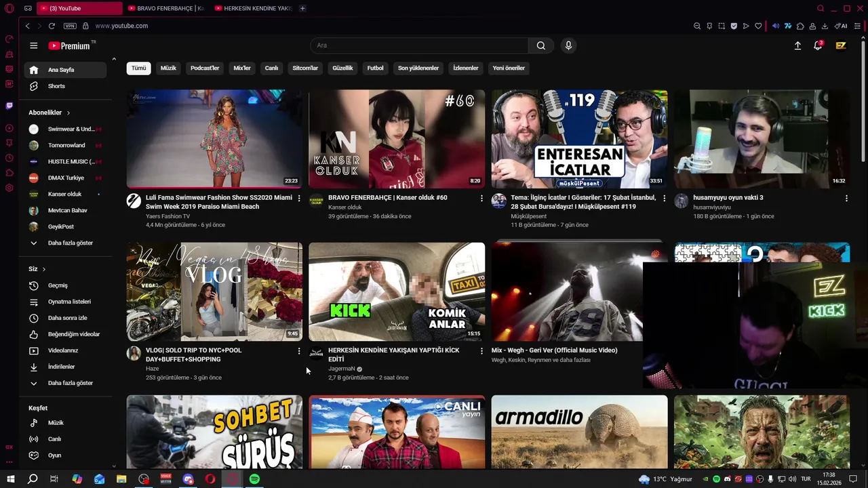The width and height of the screenshot is (868, 488).
Task: Expand the Siz section chevron
Action: click(x=44, y=269)
